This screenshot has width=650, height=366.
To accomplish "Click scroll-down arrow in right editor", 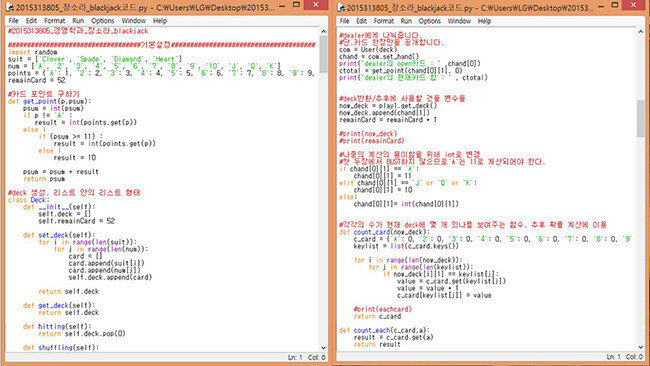I will [640, 347].
